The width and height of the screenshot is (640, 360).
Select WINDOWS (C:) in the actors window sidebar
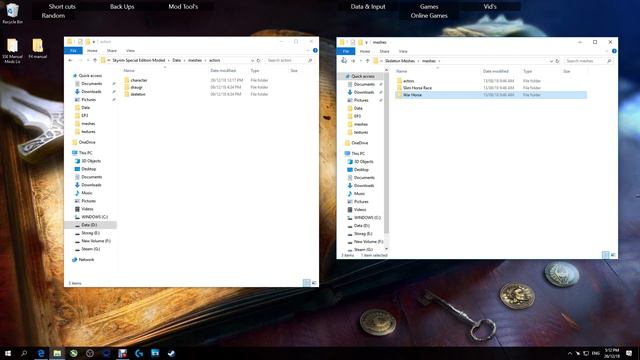(x=94, y=217)
